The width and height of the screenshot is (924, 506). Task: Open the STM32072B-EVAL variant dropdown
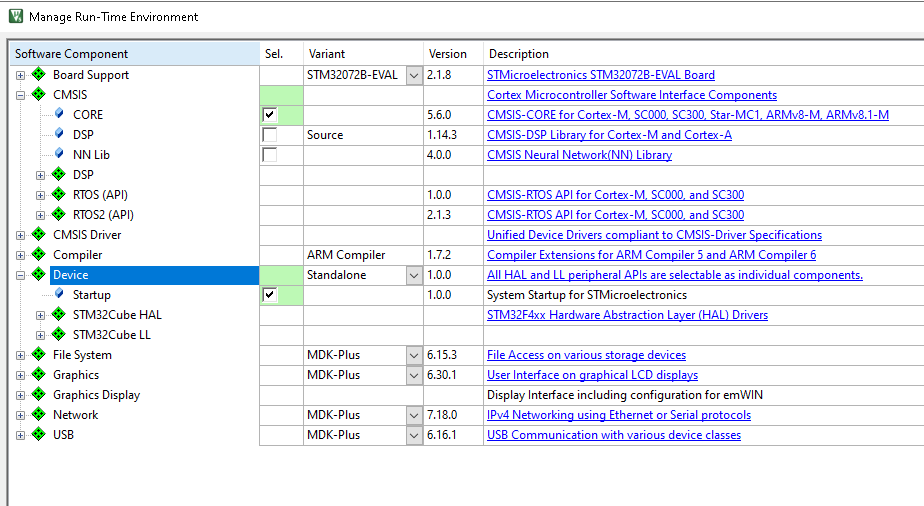414,75
